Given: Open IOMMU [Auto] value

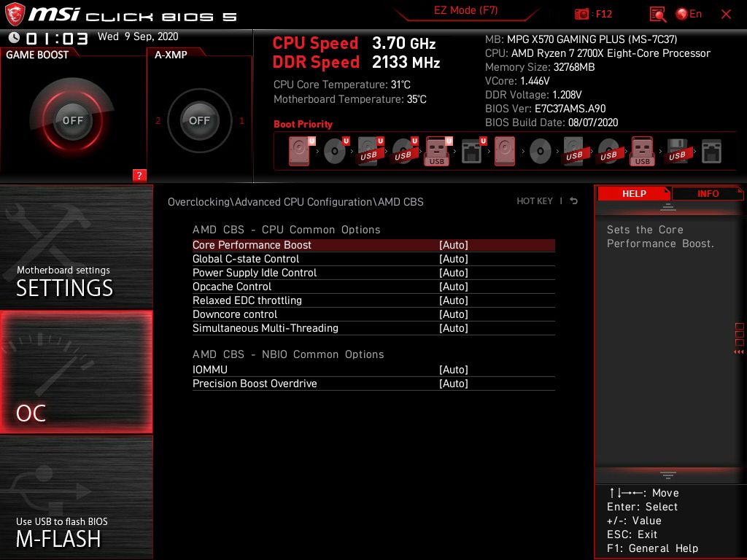Looking at the screenshot, I should point(454,370).
